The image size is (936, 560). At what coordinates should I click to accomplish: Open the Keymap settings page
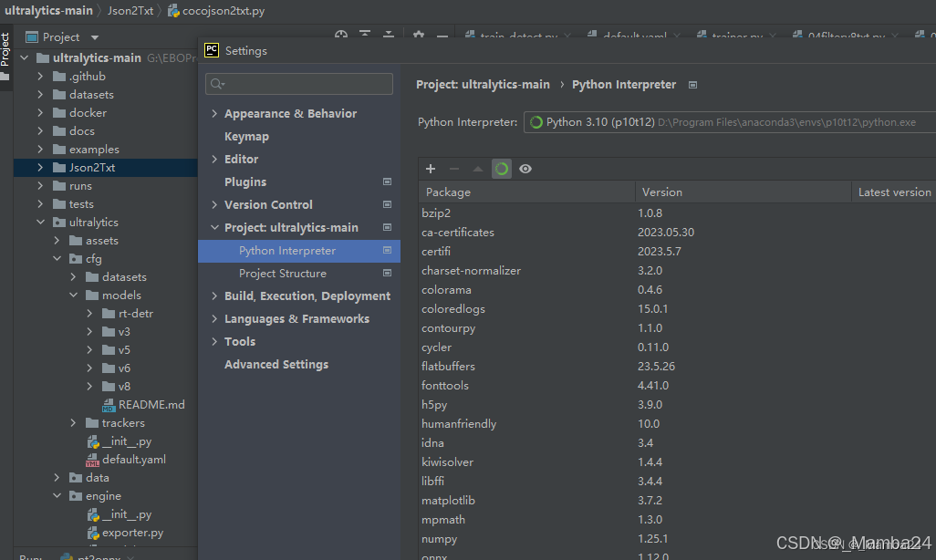[246, 136]
